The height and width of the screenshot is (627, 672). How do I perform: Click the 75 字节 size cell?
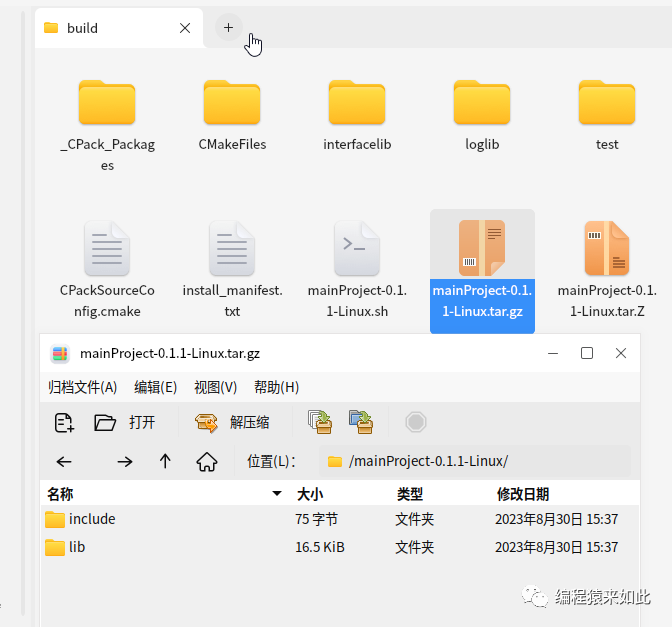316,519
